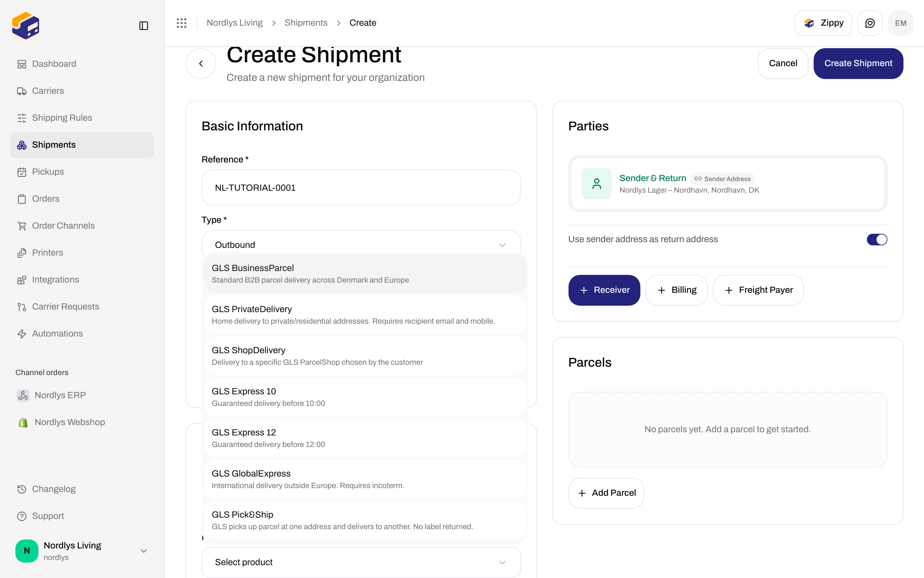Click the Order Channels cart icon
Viewport: 924px width, 578px height.
22,226
